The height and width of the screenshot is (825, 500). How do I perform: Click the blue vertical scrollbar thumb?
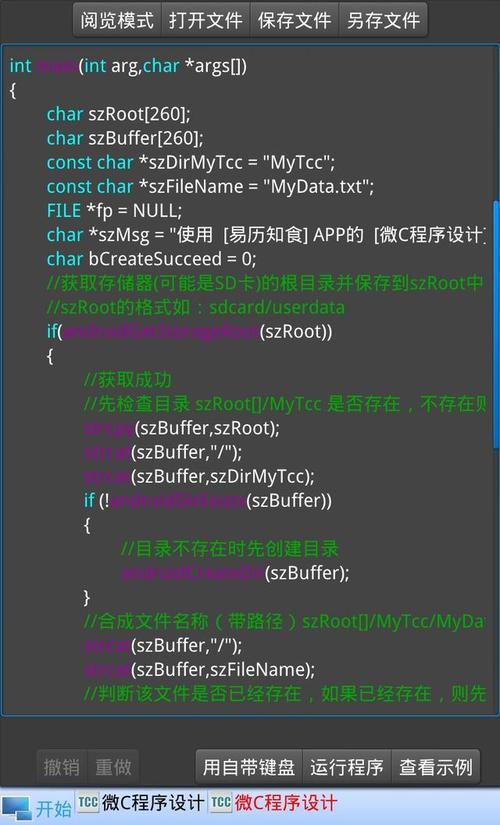coord(496,325)
